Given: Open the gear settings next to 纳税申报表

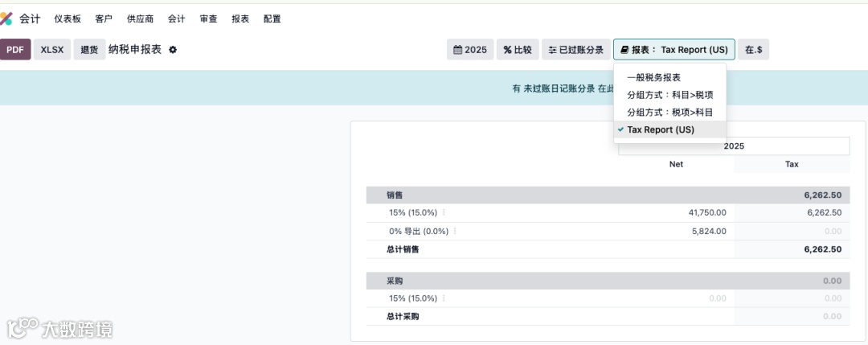Looking at the screenshot, I should pos(173,50).
